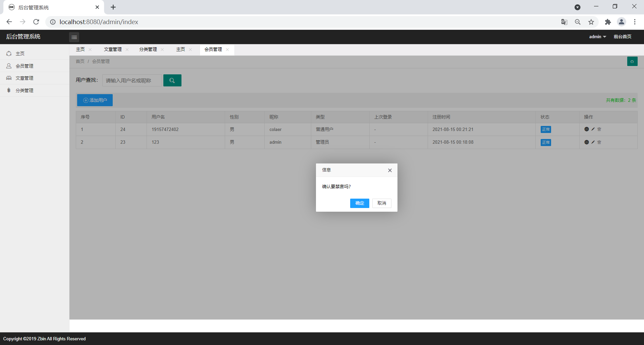Open the Chrome three-dot menu
Screen dimensions: 644x345
click(635, 22)
